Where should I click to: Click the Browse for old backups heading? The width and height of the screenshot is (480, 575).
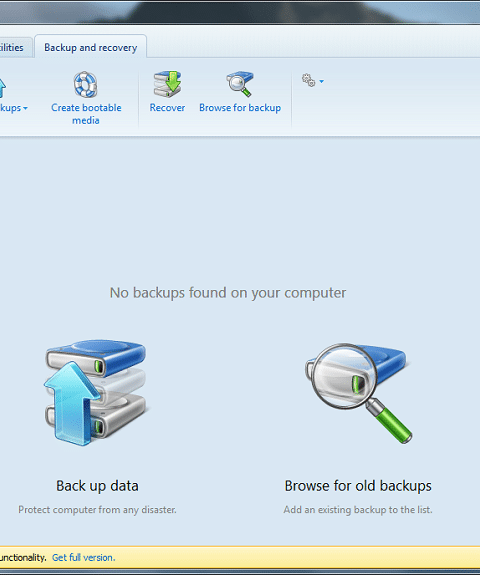click(x=358, y=486)
